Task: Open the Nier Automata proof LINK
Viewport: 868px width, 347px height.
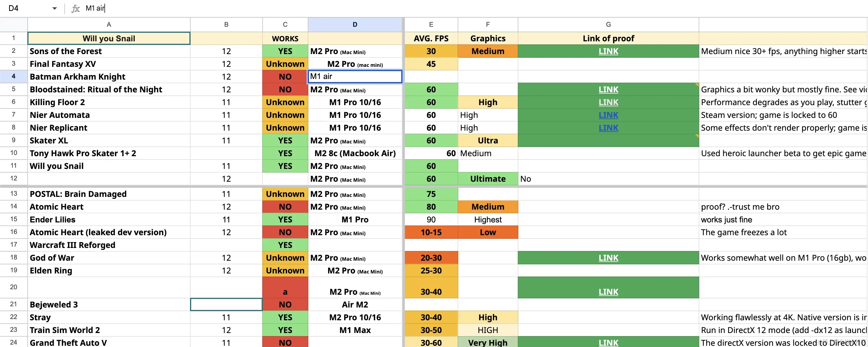Action: pos(608,115)
